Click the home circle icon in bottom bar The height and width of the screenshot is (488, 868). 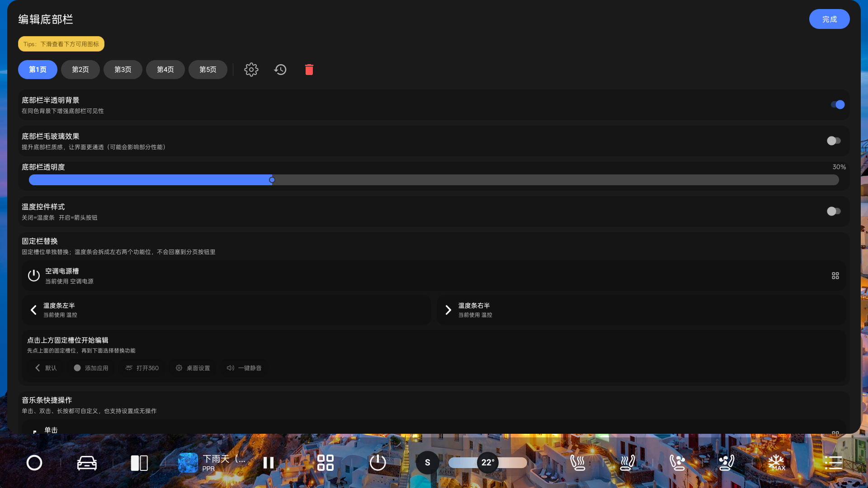click(34, 463)
